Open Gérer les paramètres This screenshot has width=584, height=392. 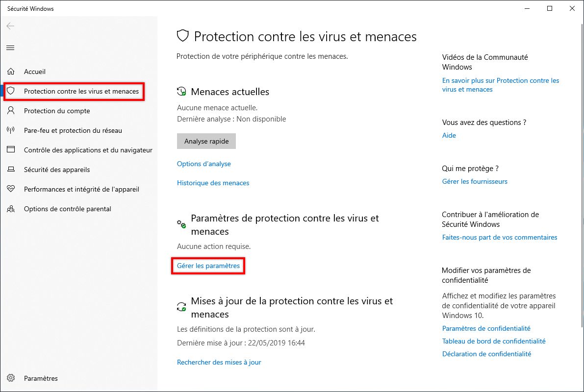point(207,266)
